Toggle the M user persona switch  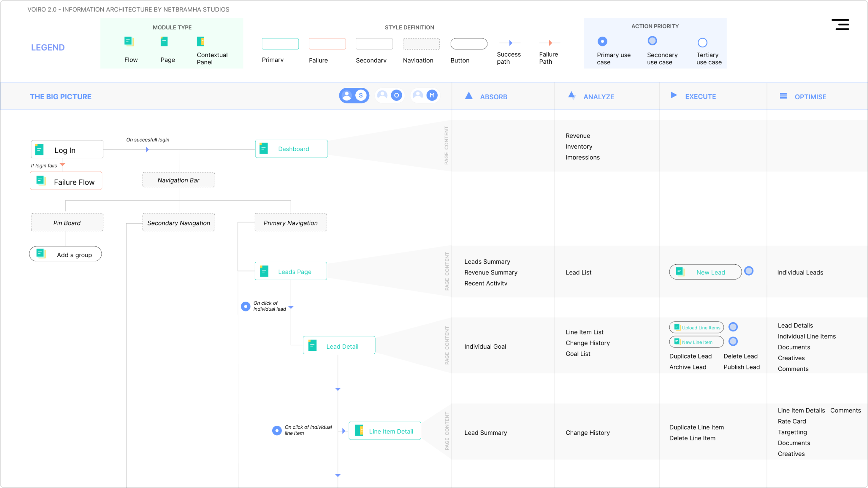(425, 95)
